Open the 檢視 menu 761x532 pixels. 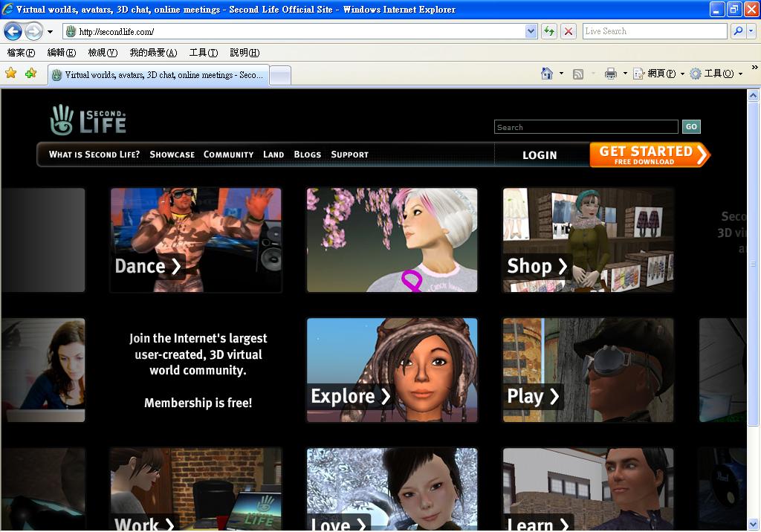click(x=103, y=53)
